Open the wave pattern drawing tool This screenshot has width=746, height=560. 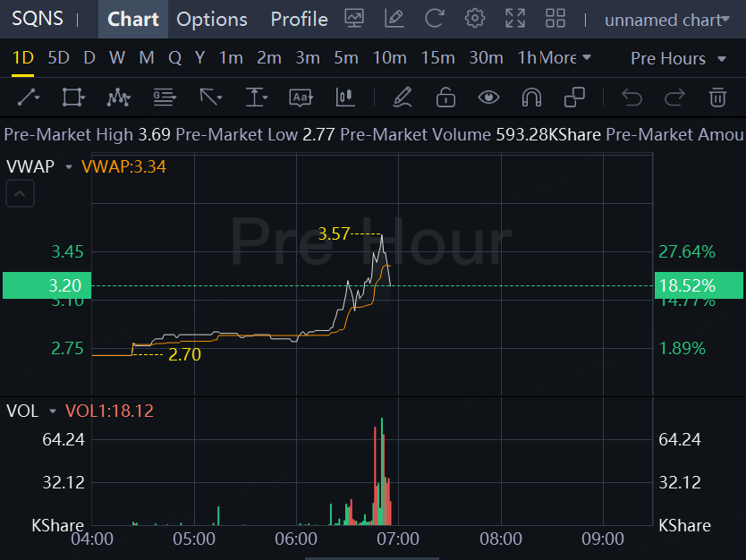(x=118, y=97)
